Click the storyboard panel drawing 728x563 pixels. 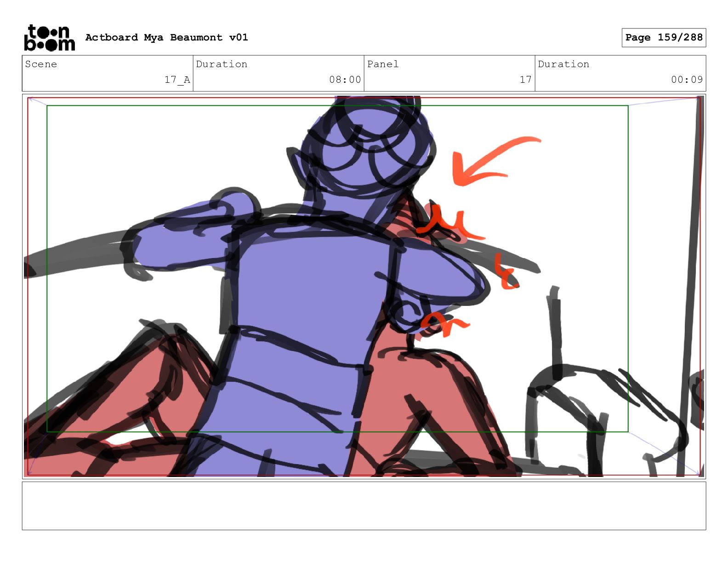364,286
